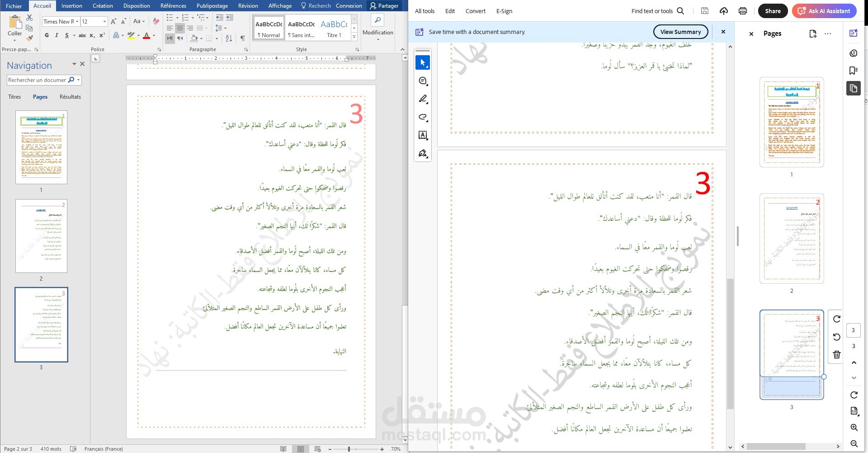
Task: Click the Copy icon in Word clipboard group
Action: [x=29, y=28]
